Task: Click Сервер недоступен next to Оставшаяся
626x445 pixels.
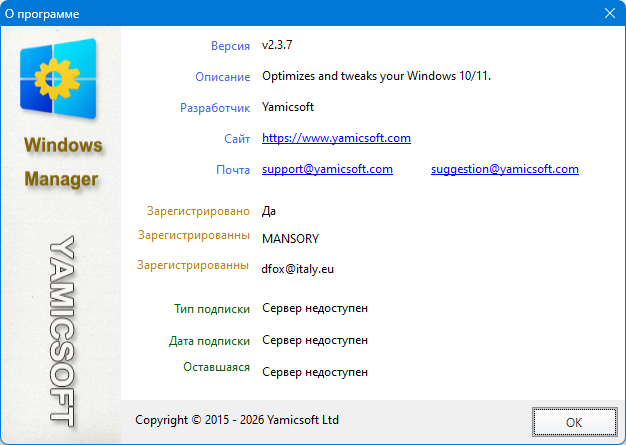Action: tap(315, 372)
